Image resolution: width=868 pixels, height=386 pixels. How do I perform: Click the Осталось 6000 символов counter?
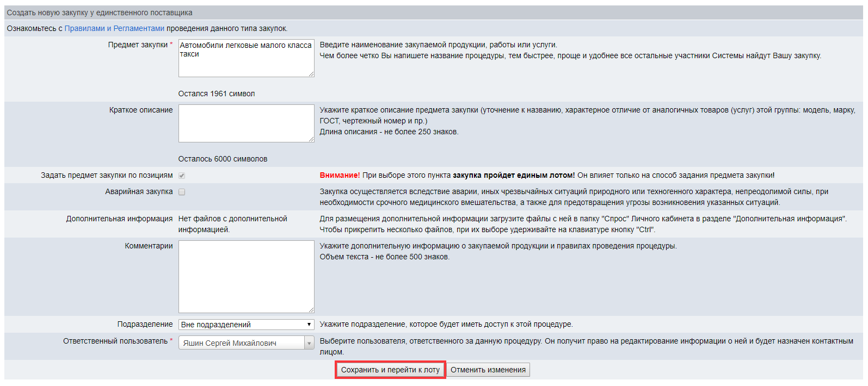pos(223,159)
